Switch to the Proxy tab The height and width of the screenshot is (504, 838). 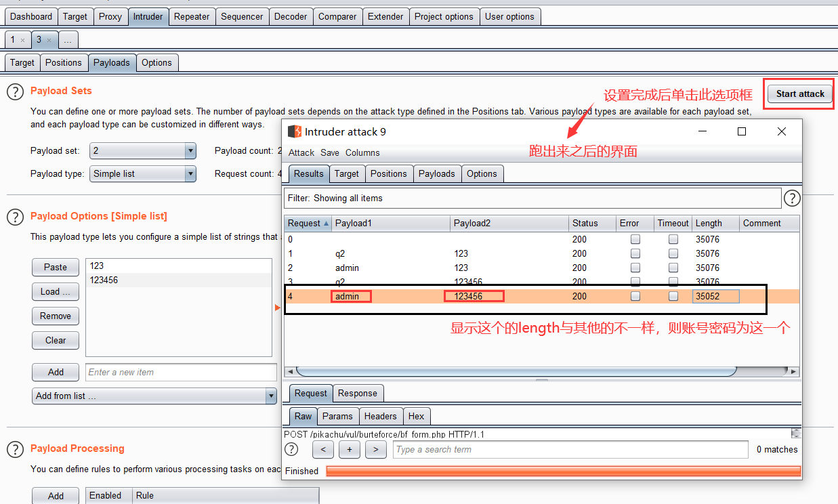pos(110,16)
